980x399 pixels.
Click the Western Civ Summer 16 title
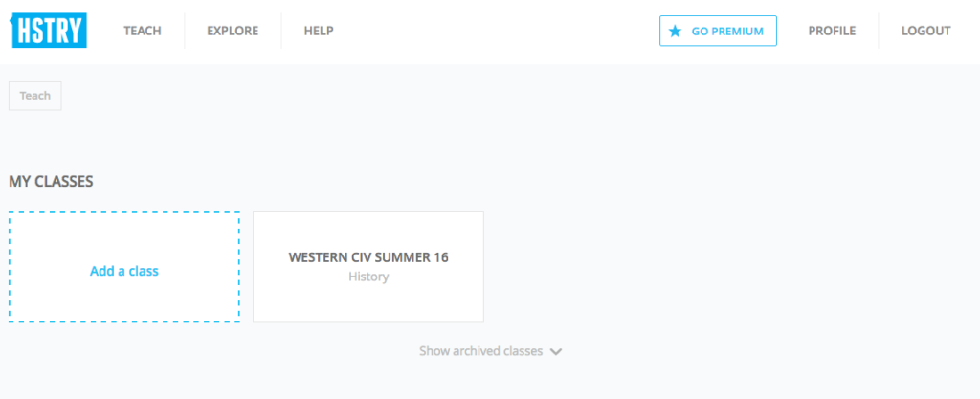click(368, 257)
